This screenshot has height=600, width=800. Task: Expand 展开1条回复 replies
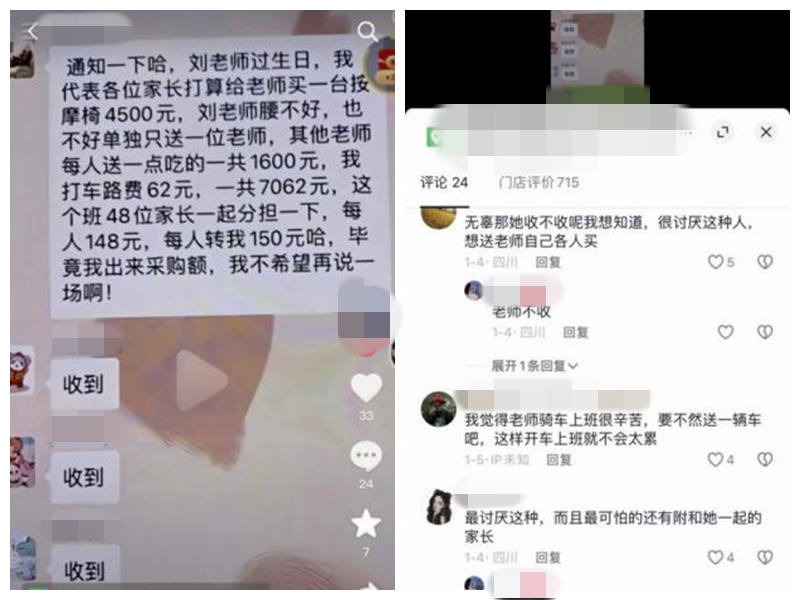534,366
